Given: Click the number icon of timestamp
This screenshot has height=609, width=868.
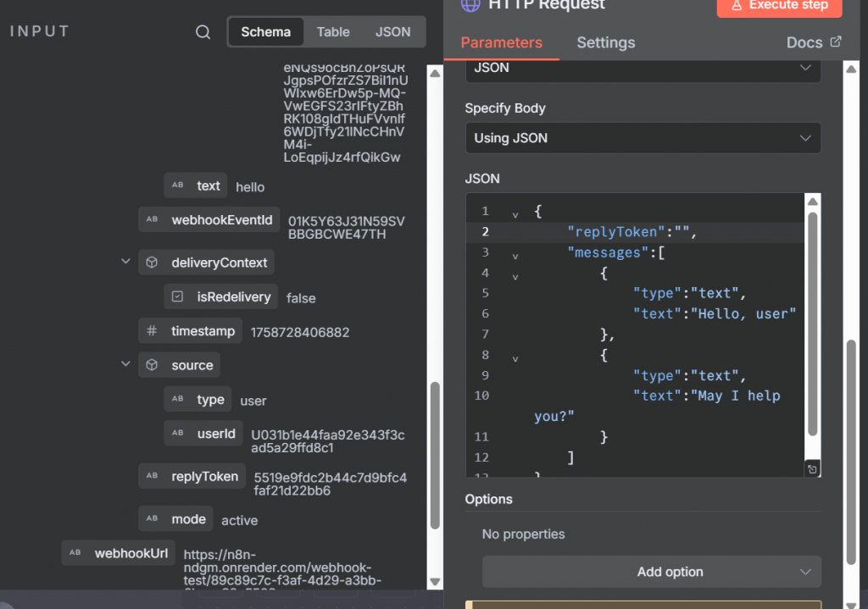Looking at the screenshot, I should 152,331.
